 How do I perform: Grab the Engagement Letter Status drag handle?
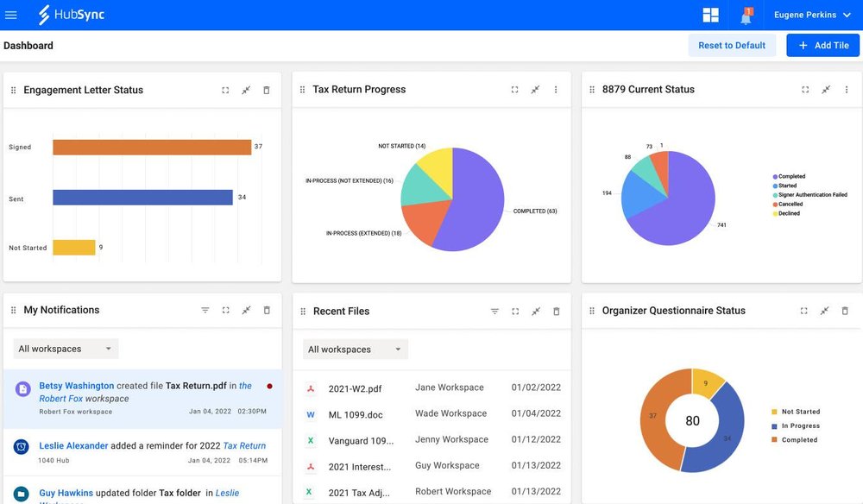pos(13,91)
